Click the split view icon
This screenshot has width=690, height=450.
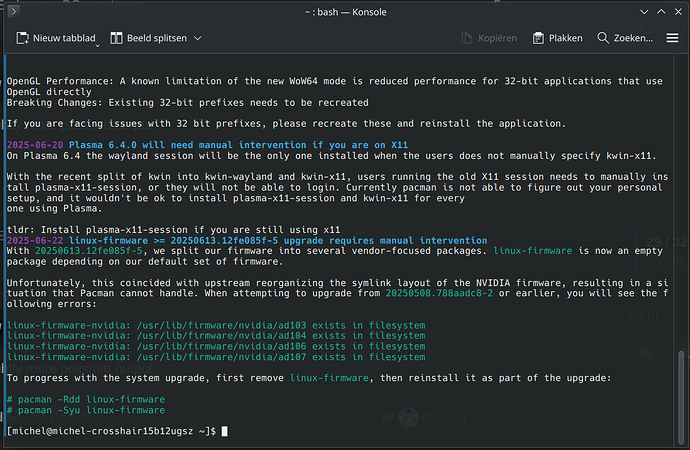pos(116,38)
